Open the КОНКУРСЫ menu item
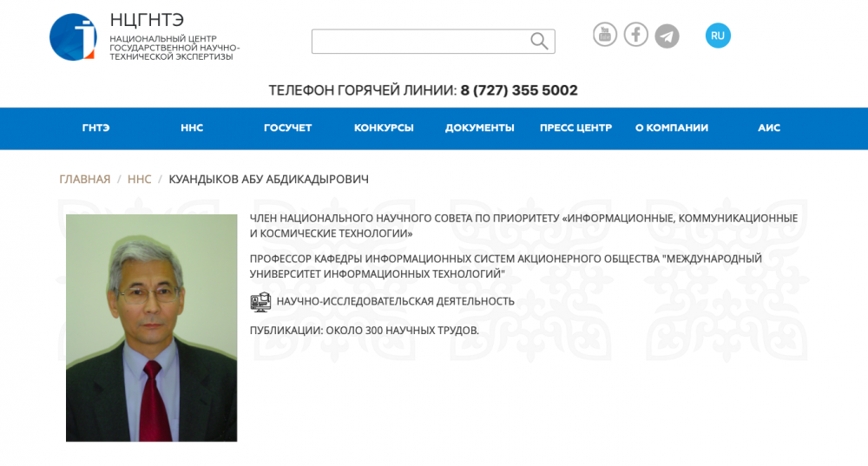This screenshot has height=466, width=868. (384, 128)
